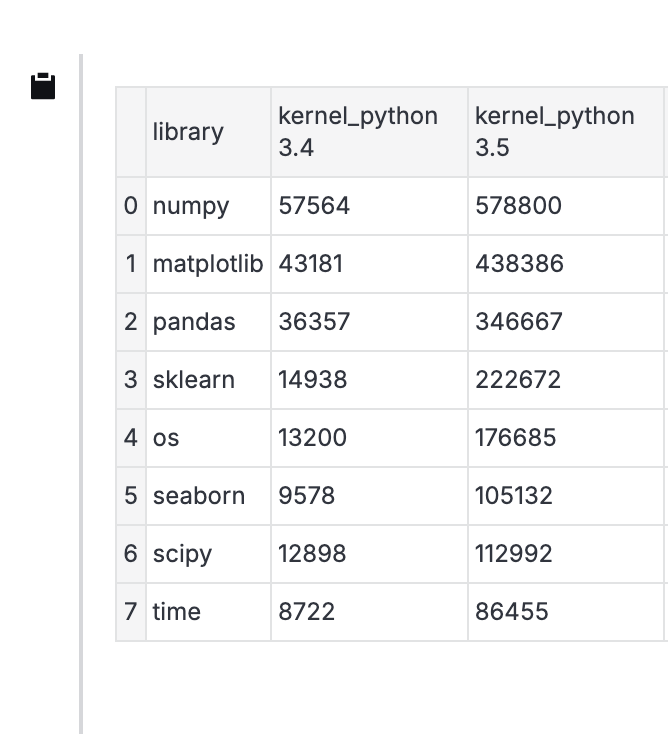Viewport: 668px width, 748px height.
Task: Select row index 0 cell
Action: click(130, 206)
